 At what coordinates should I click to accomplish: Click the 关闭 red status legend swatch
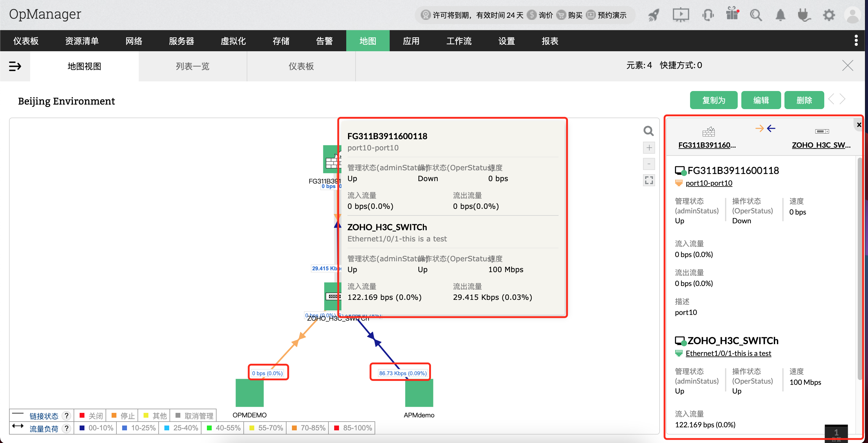click(x=82, y=415)
